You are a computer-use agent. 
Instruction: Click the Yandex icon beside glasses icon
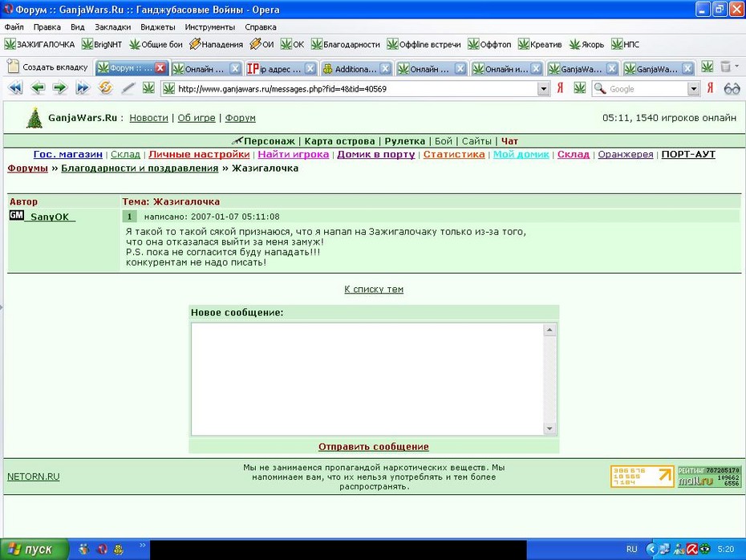pyautogui.click(x=710, y=88)
